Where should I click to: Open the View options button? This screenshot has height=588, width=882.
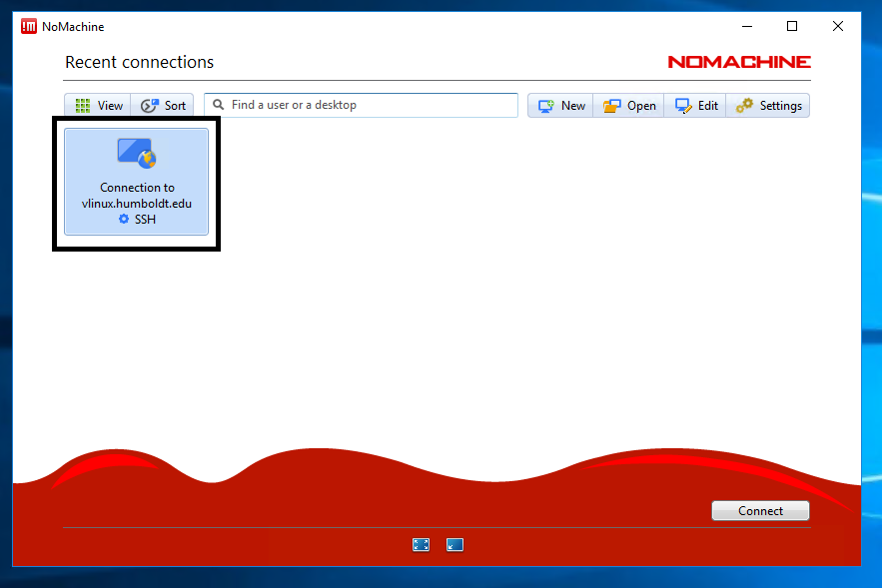point(98,105)
